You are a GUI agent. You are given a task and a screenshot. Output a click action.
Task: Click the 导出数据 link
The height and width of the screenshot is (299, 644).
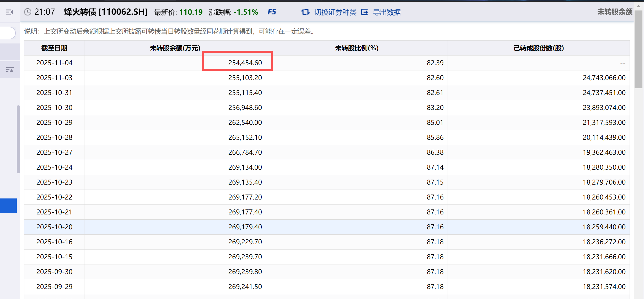pos(387,12)
